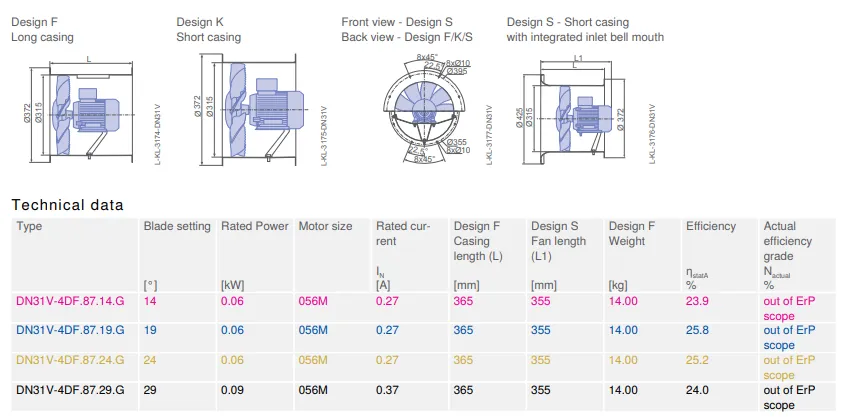Click the Rated Power column header
The image size is (842, 417).
tap(255, 226)
